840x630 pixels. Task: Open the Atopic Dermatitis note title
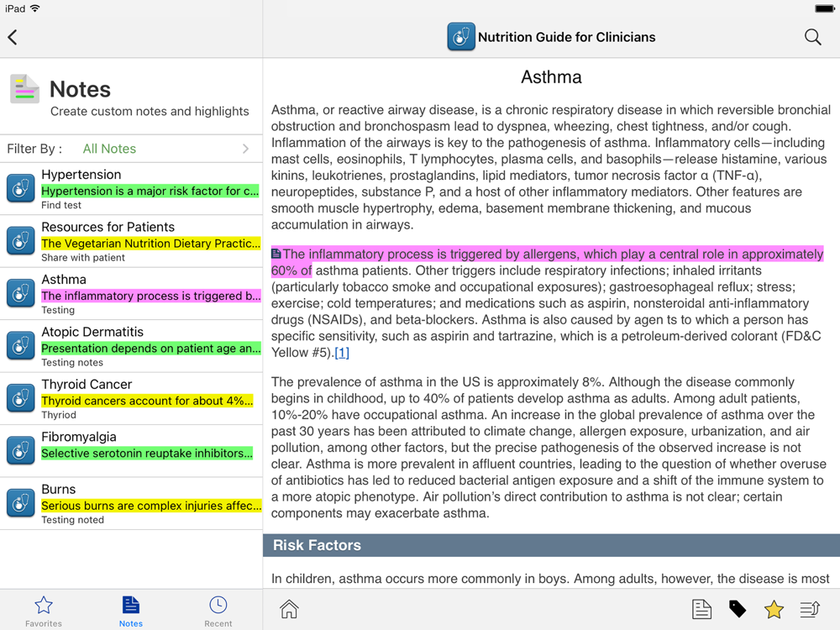pos(92,332)
